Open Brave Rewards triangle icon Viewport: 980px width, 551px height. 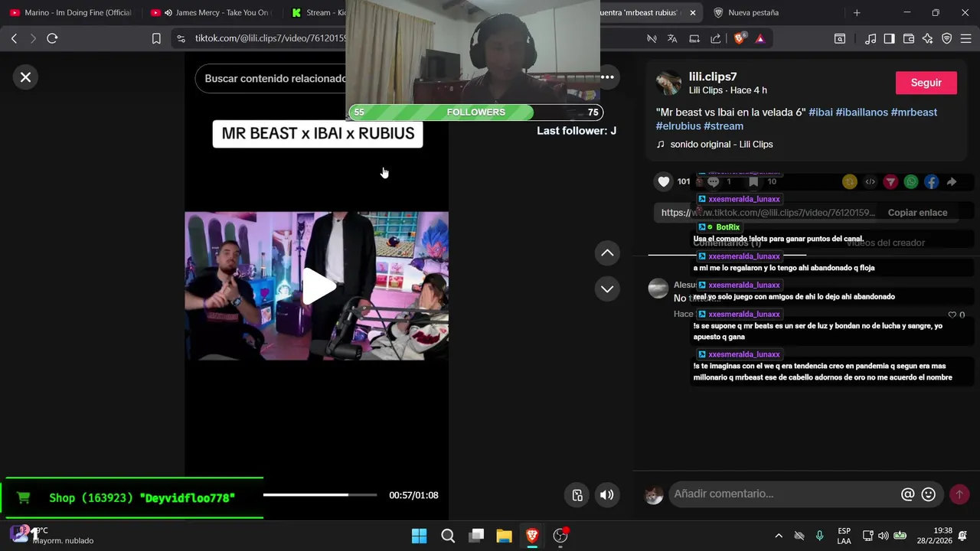click(x=759, y=38)
